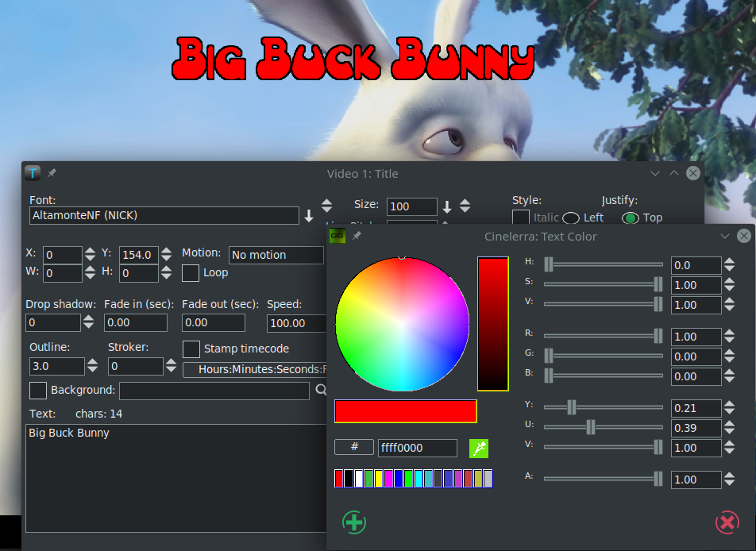Toggle the Stamp timecode checkbox
Screen dimensions: 756x551
click(x=191, y=349)
